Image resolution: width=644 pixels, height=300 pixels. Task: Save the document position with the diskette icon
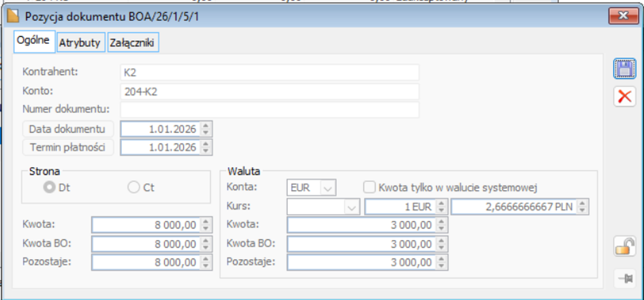tap(624, 69)
